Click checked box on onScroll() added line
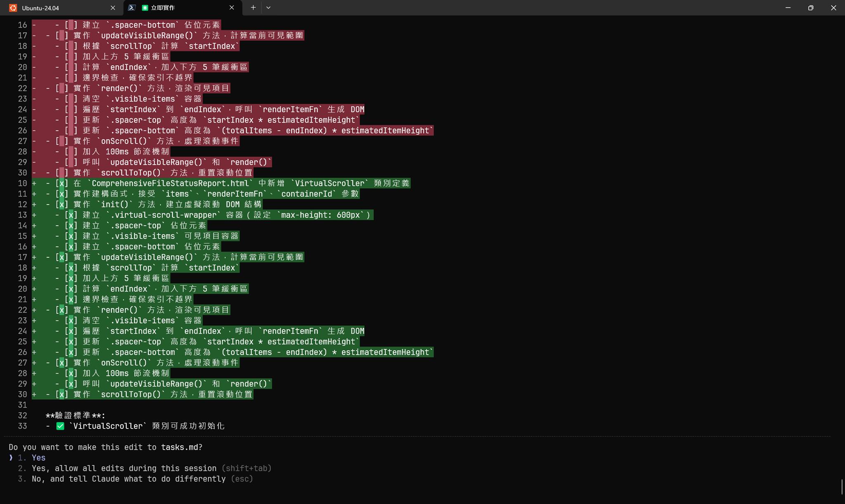This screenshot has width=845, height=504. [61, 363]
